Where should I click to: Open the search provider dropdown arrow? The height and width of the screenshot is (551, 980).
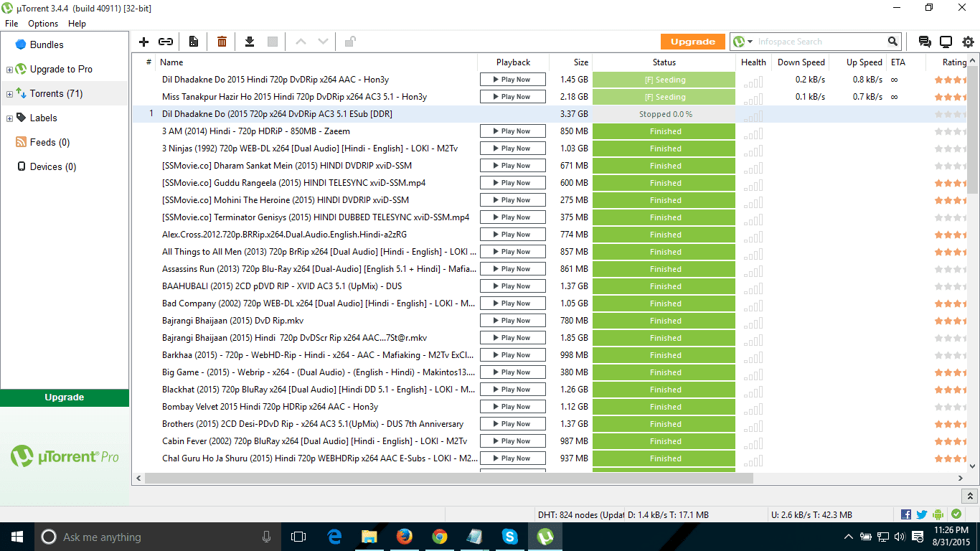point(750,42)
